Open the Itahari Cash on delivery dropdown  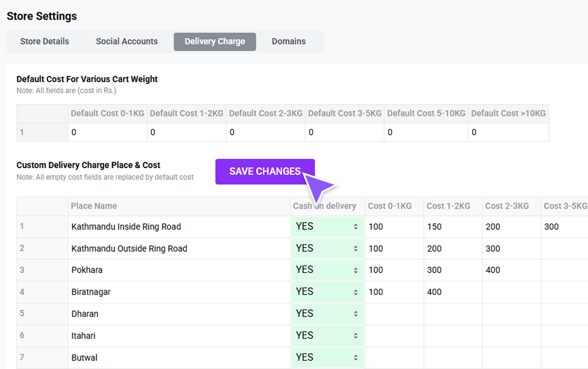tap(327, 335)
